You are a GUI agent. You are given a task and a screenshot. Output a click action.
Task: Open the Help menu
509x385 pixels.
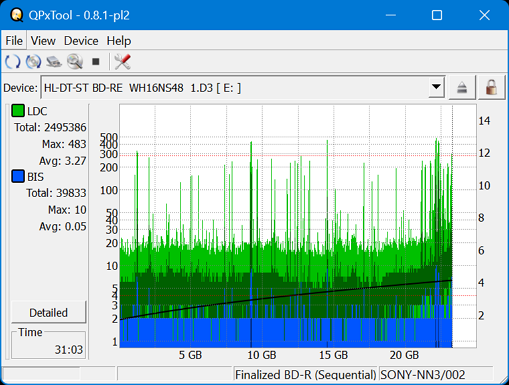(119, 41)
